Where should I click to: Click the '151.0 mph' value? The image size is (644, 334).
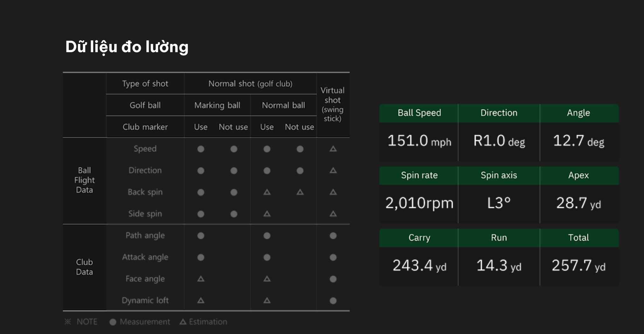coord(419,141)
